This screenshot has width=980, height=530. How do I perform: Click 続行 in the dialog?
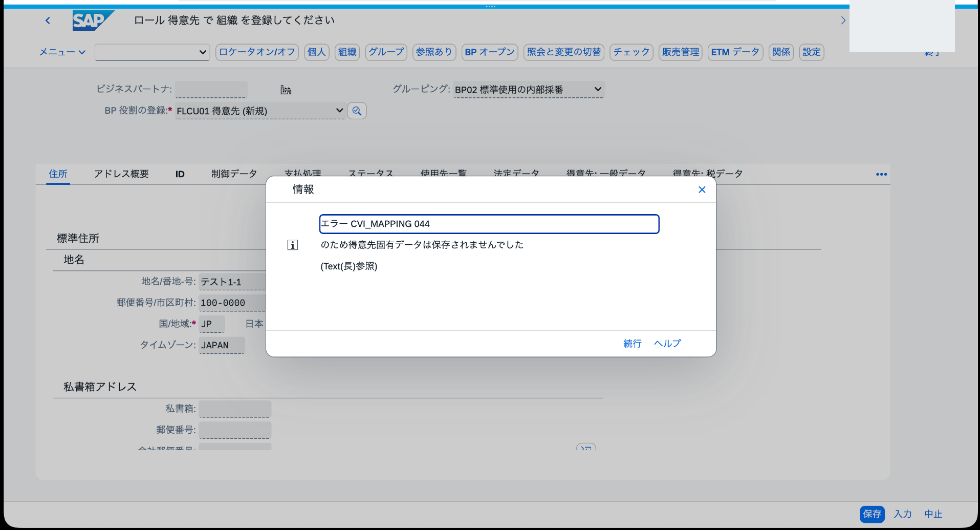point(632,344)
